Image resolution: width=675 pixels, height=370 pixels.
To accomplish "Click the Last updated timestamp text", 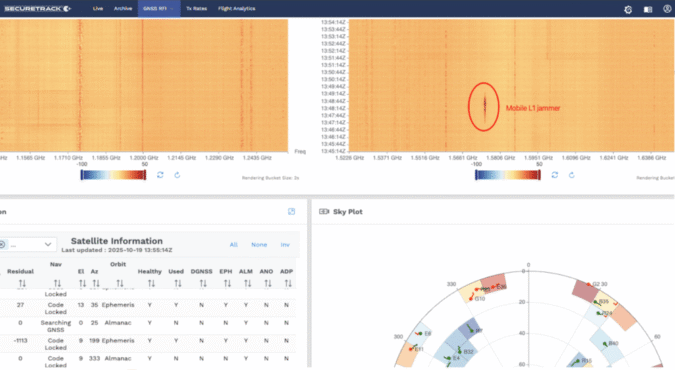I will click(117, 250).
